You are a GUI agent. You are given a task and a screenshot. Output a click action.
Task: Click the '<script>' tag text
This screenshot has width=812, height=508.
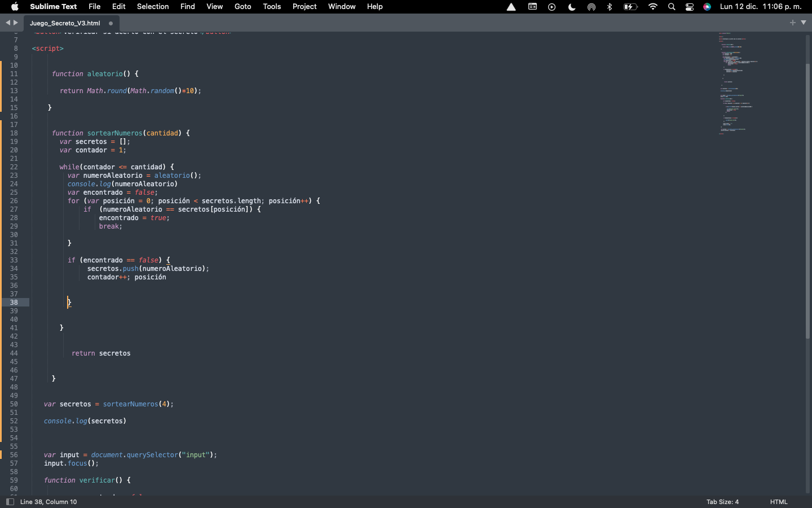(x=48, y=49)
